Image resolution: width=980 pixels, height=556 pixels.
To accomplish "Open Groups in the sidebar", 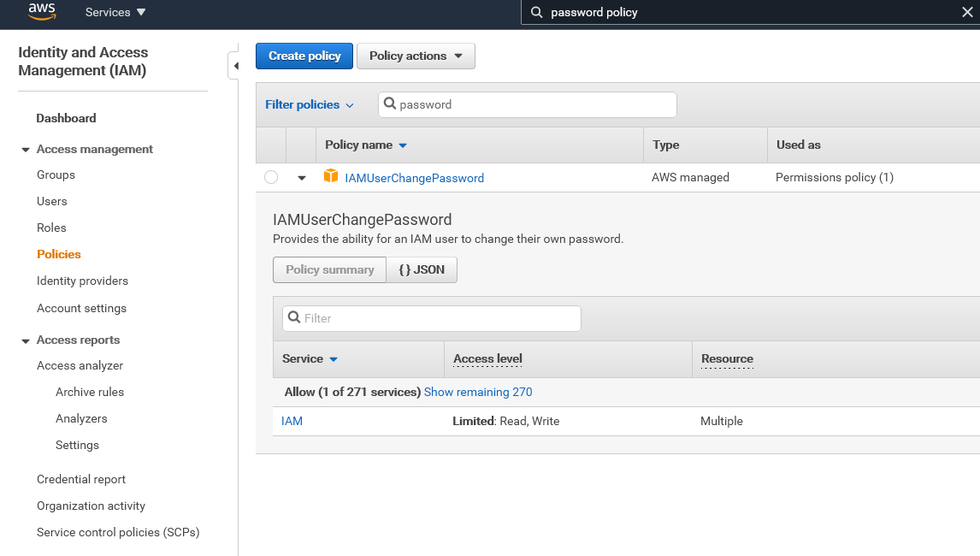I will point(56,175).
